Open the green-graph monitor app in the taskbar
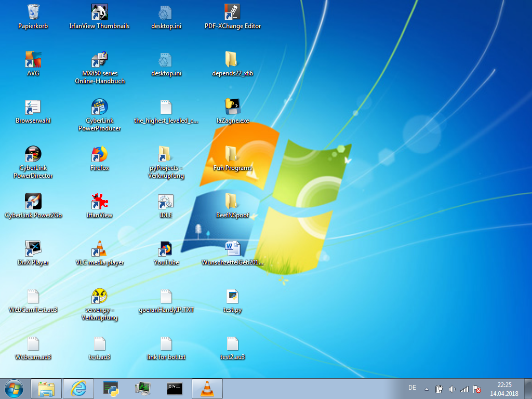The height and width of the screenshot is (399, 532). click(143, 389)
